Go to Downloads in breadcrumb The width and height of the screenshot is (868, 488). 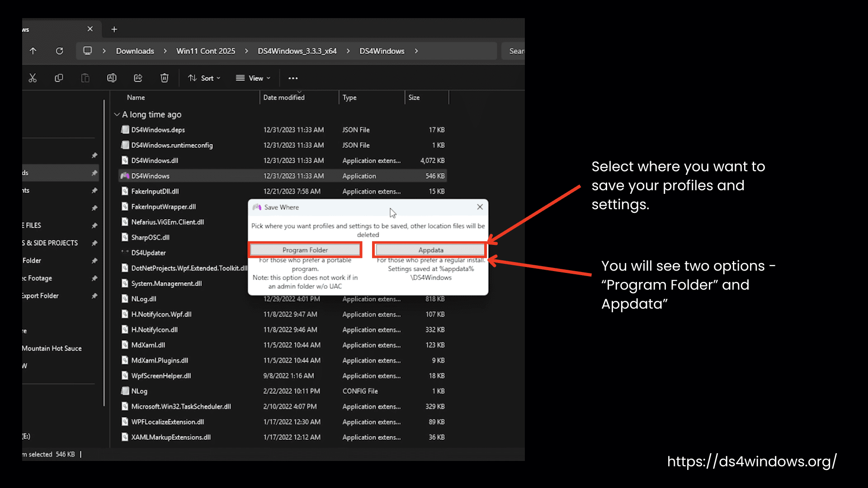coord(135,51)
